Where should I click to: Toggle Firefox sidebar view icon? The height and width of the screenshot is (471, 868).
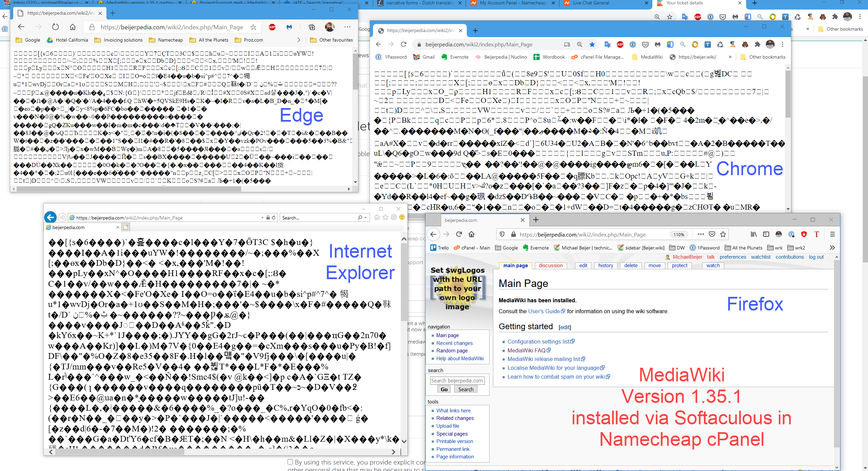[x=766, y=234]
